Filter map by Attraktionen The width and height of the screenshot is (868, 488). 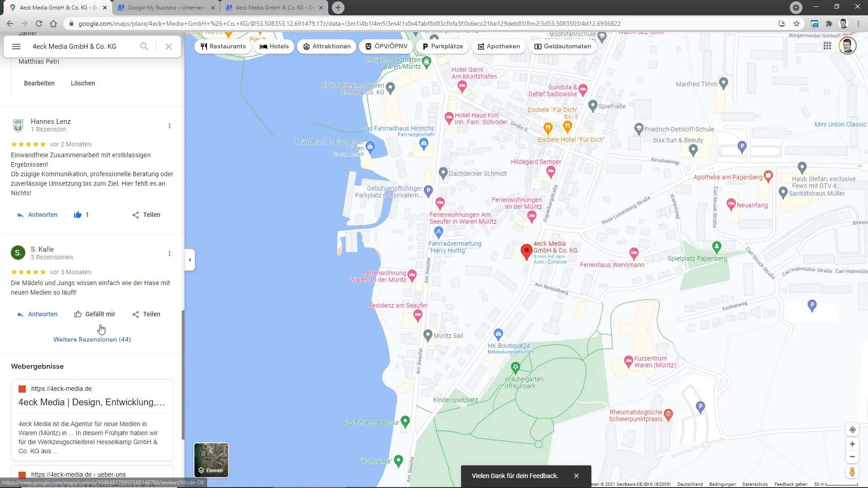[x=326, y=47]
